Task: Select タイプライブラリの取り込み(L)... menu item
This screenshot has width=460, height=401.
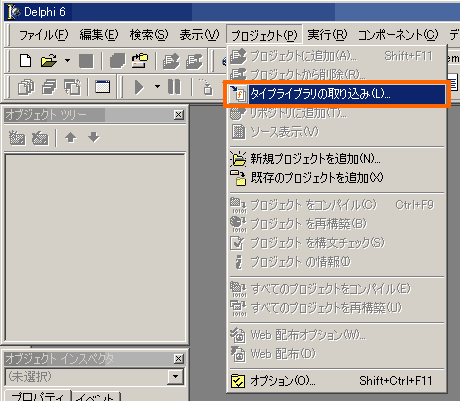Action: point(337,94)
